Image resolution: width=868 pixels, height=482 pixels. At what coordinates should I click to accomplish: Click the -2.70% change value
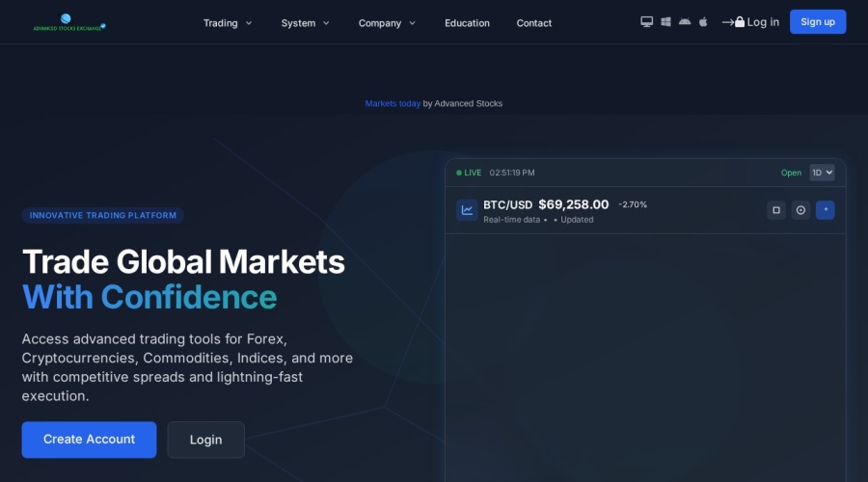(x=633, y=204)
